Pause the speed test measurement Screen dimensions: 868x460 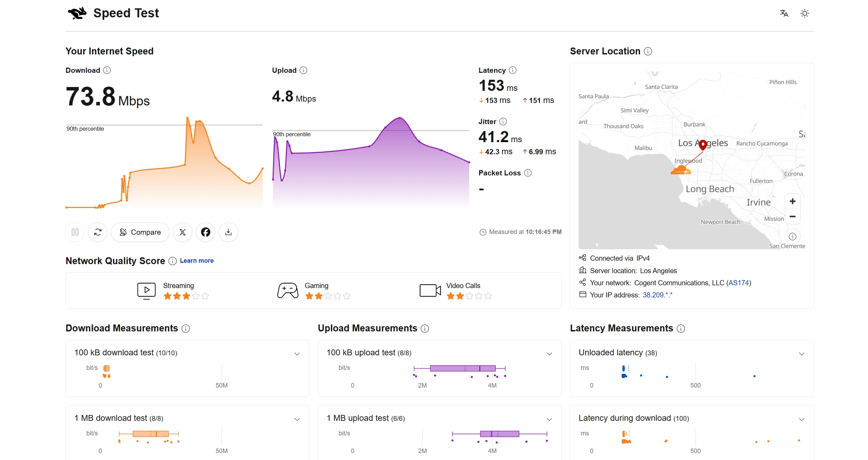click(x=75, y=232)
